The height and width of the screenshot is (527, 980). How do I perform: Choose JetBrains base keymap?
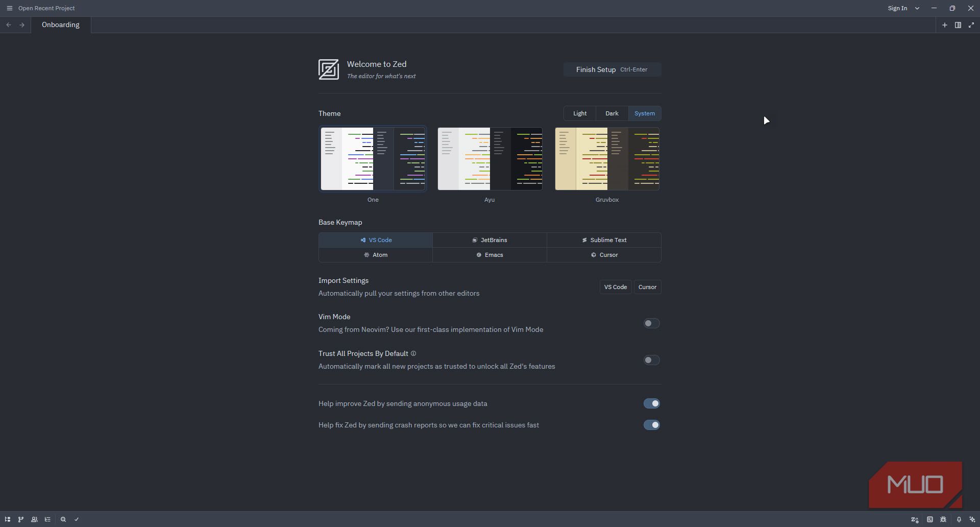(x=489, y=240)
